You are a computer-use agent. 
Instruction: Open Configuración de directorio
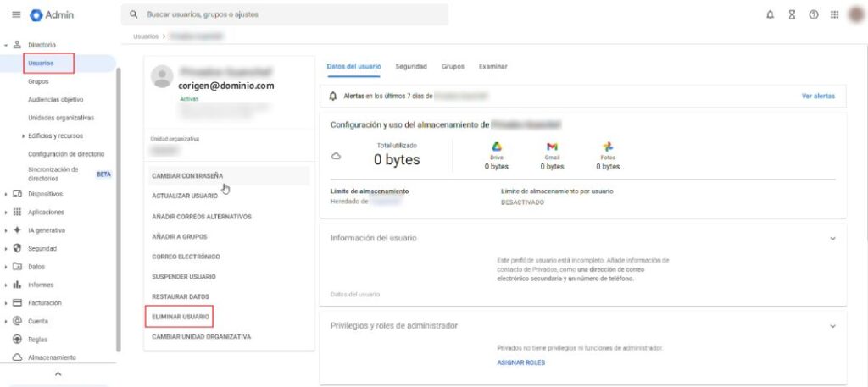tap(66, 154)
